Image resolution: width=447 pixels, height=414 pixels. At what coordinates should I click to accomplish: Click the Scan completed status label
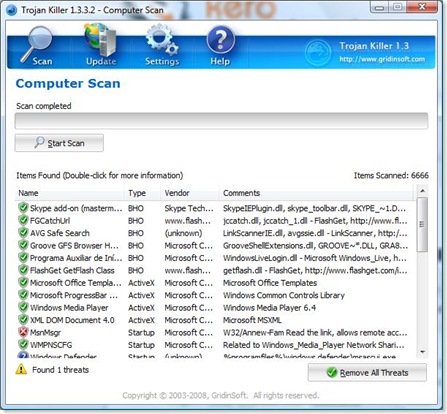pyautogui.click(x=44, y=106)
